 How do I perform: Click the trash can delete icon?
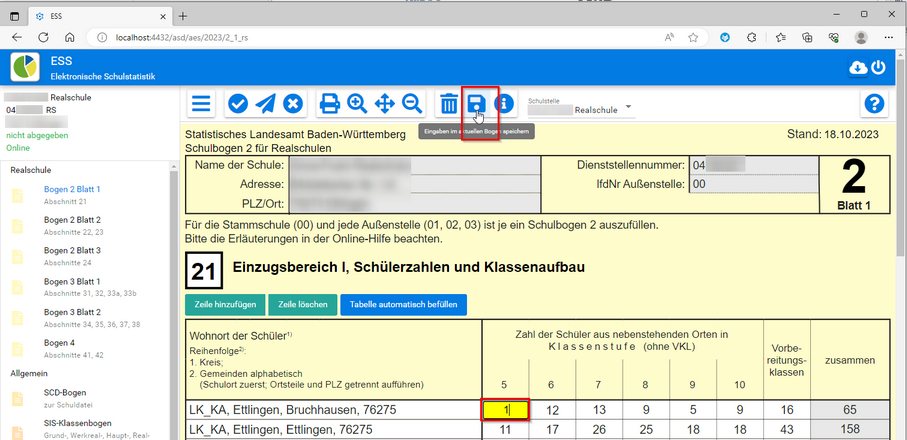(x=449, y=104)
